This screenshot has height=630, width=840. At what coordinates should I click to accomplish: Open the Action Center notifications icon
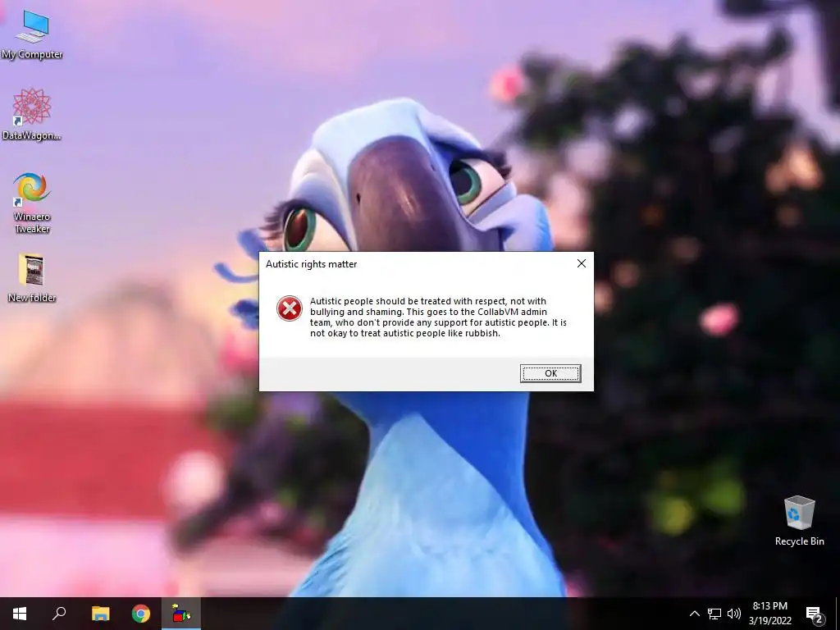pos(815,614)
